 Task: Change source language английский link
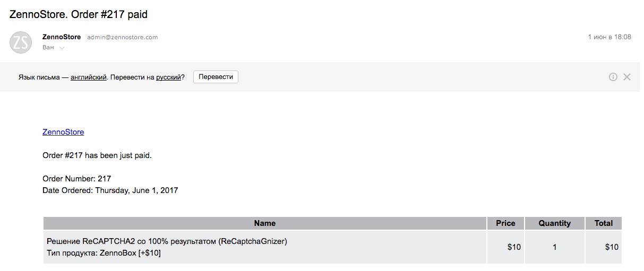89,77
